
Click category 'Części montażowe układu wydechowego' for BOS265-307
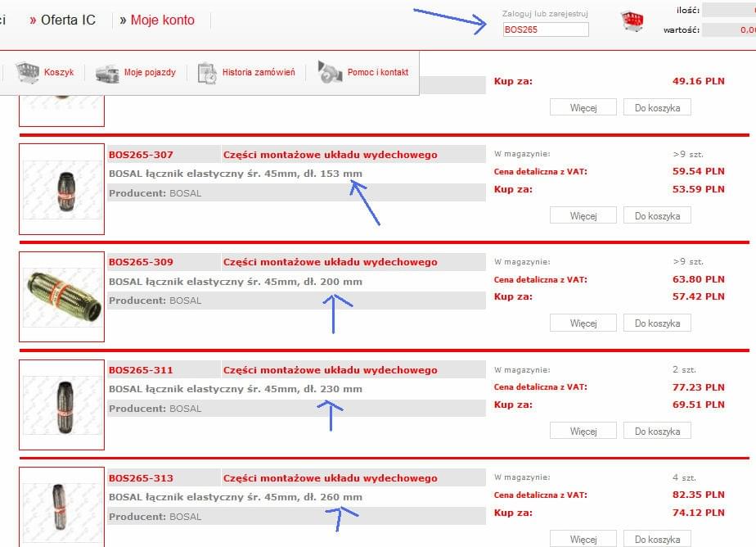331,155
